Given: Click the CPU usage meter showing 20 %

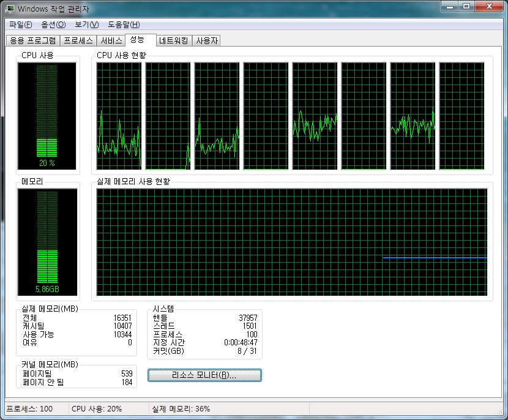Looking at the screenshot, I should click(47, 116).
